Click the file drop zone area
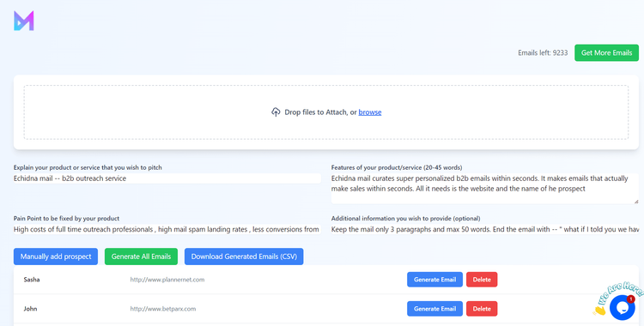The image size is (644, 326). click(326, 112)
